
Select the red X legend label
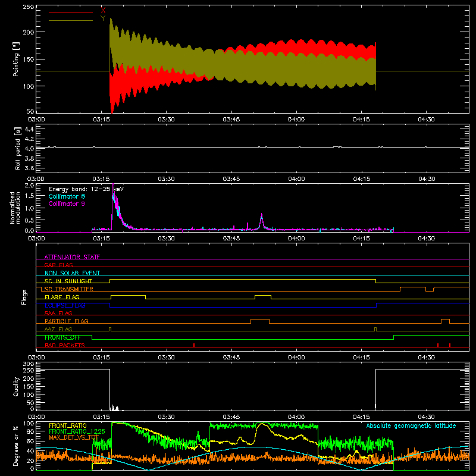tap(103, 11)
